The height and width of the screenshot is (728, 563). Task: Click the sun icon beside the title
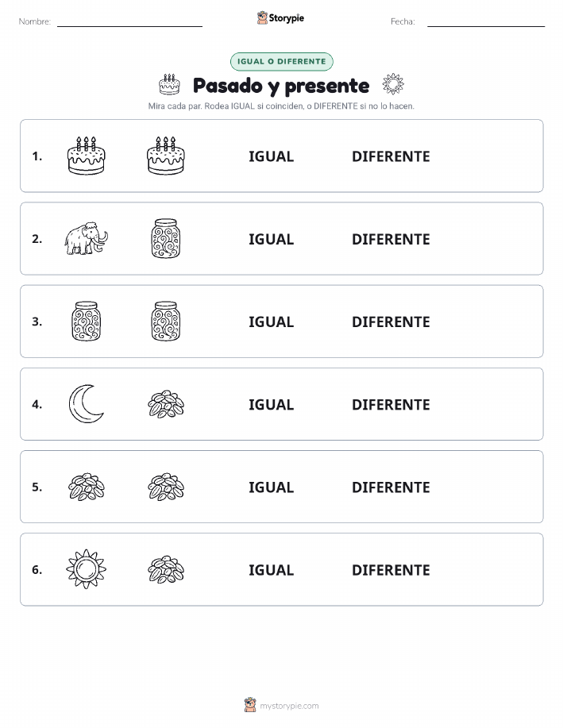coord(393,84)
